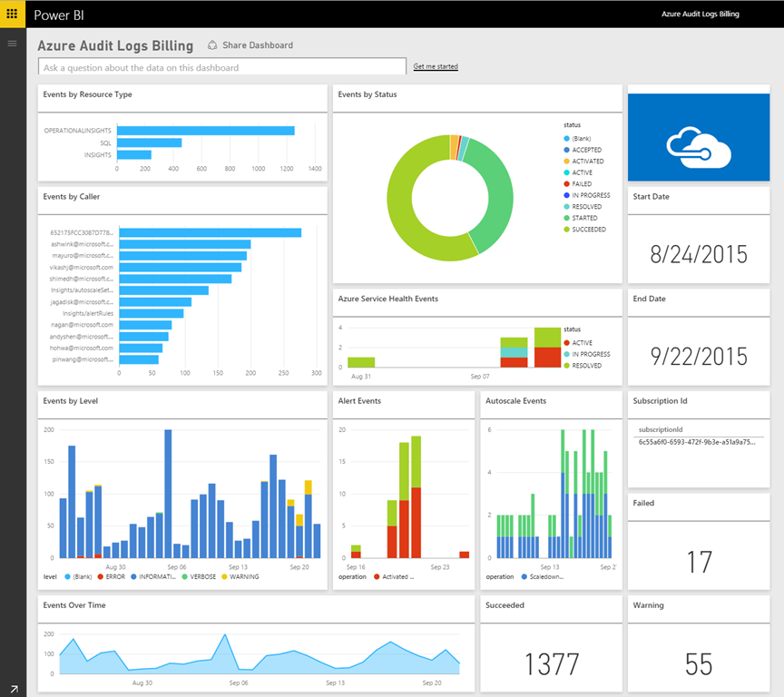Image resolution: width=784 pixels, height=697 pixels.
Task: Open the Events Over Time tile title
Action: pos(74,605)
